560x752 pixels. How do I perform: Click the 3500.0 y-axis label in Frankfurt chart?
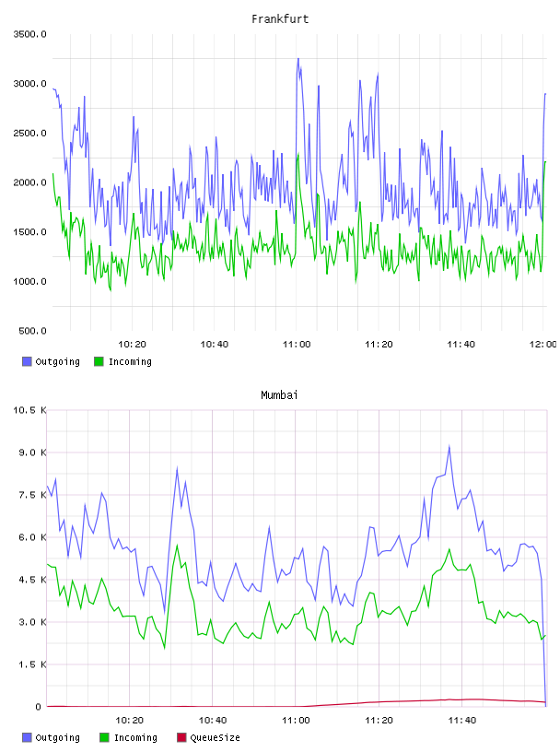click(x=29, y=34)
